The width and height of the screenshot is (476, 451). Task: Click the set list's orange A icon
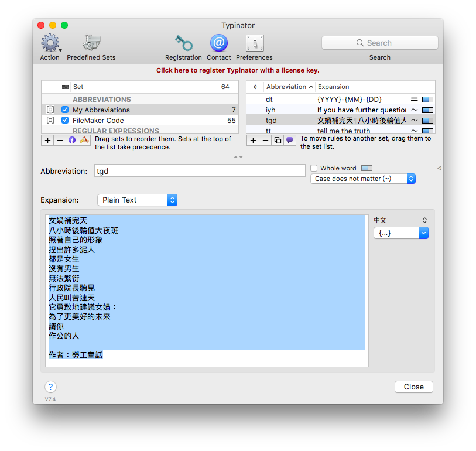(x=84, y=141)
